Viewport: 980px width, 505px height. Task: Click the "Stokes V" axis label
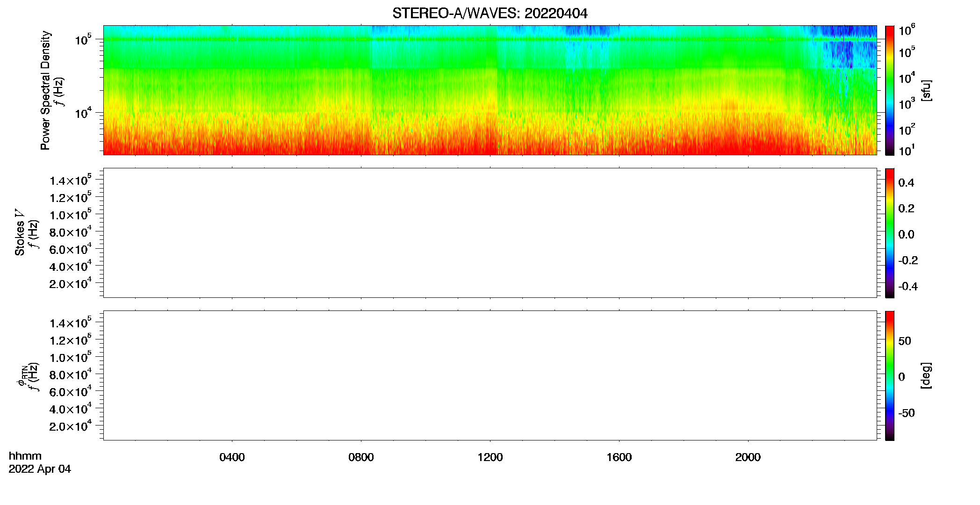click(20, 232)
